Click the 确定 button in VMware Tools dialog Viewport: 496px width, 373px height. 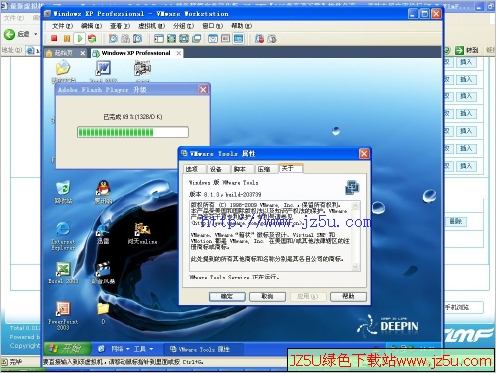click(227, 296)
